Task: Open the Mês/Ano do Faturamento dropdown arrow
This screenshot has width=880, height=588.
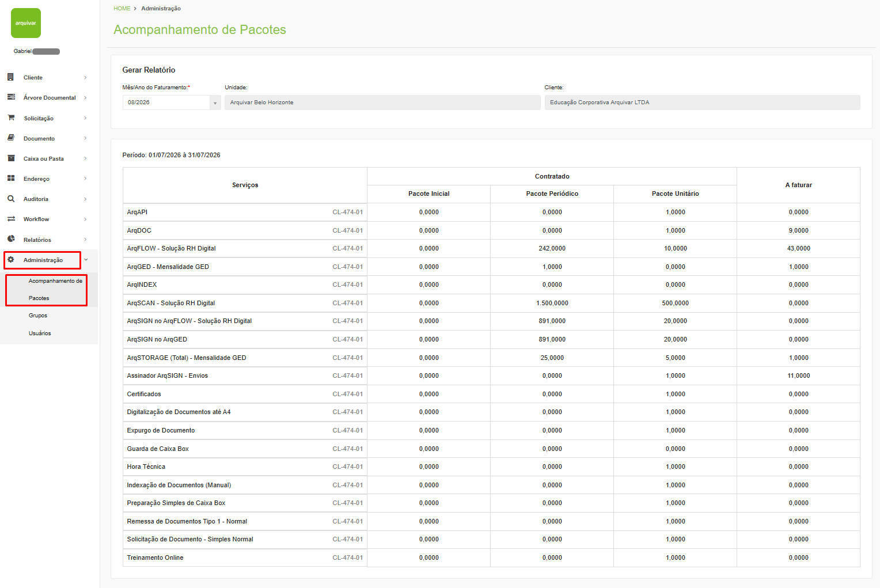Action: coord(215,103)
